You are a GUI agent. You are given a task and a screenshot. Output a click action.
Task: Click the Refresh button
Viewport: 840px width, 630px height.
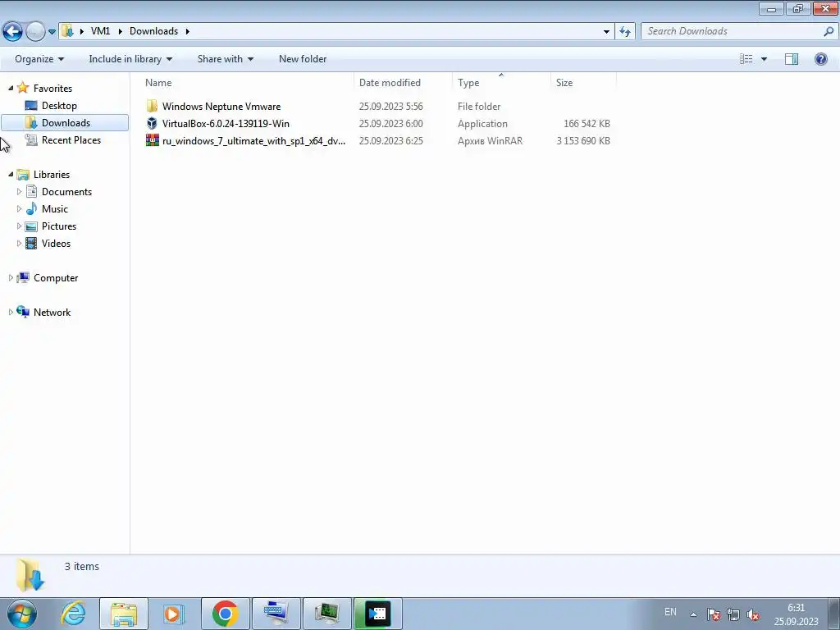624,32
